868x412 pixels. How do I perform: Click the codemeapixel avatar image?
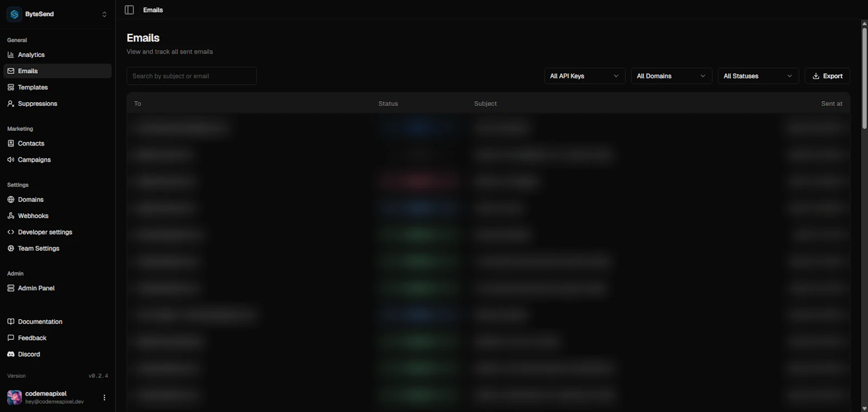click(15, 397)
